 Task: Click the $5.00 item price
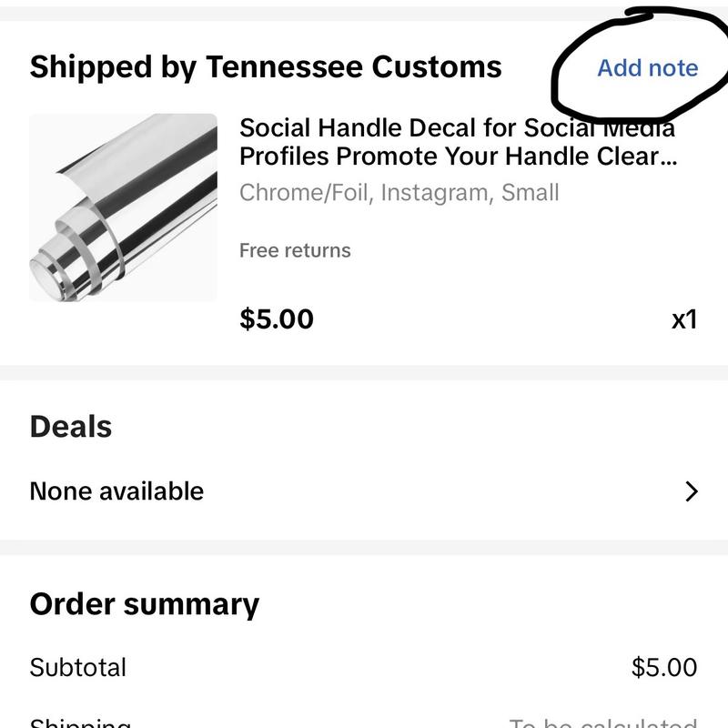pos(274,318)
